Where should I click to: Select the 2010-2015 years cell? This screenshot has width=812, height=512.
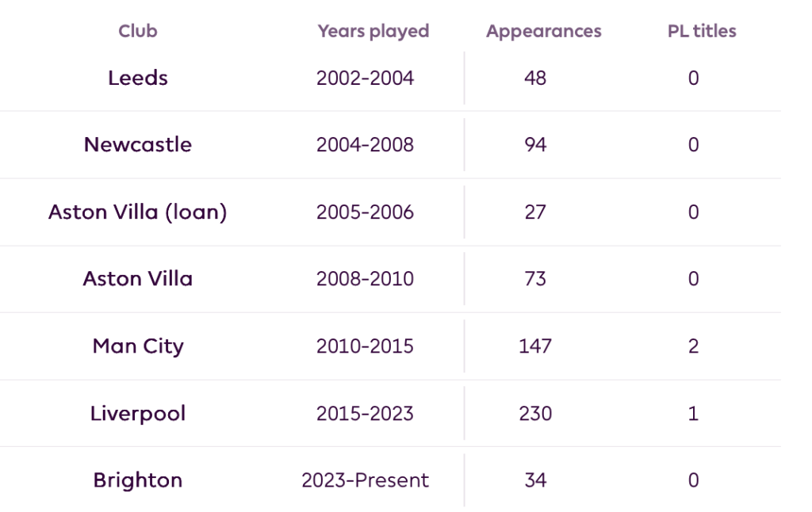[365, 346]
